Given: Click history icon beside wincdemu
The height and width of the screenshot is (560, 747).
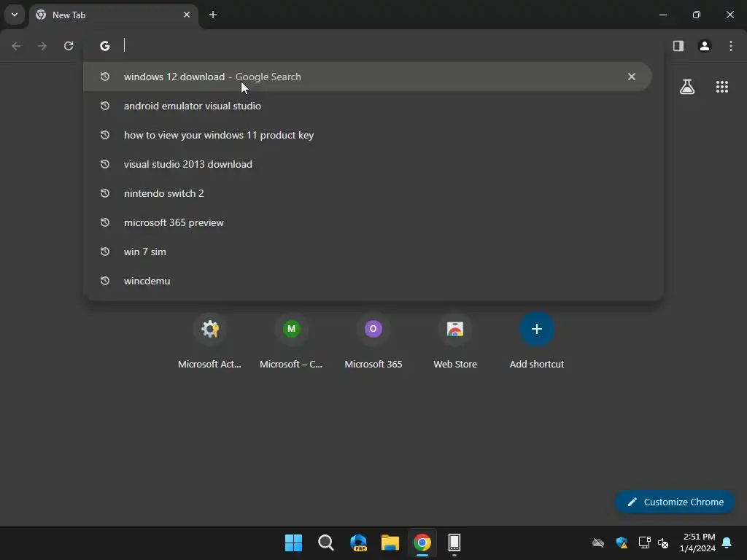Looking at the screenshot, I should [105, 281].
